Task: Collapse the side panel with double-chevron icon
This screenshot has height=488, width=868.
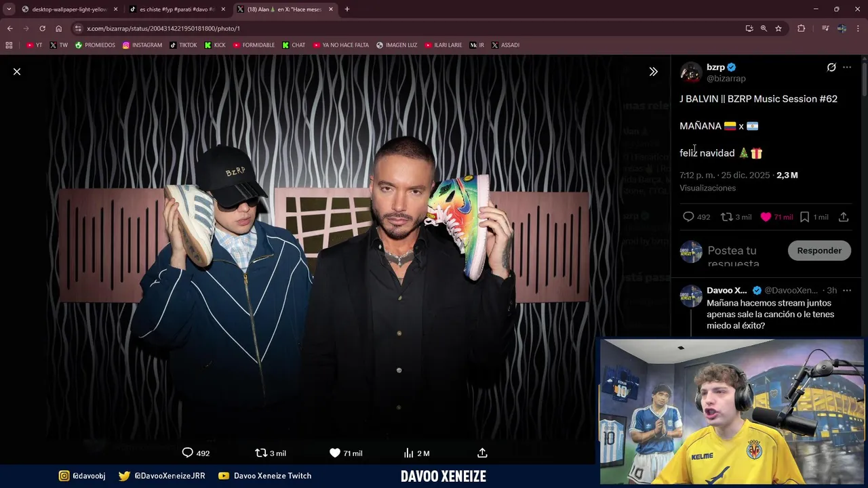Action: click(653, 71)
